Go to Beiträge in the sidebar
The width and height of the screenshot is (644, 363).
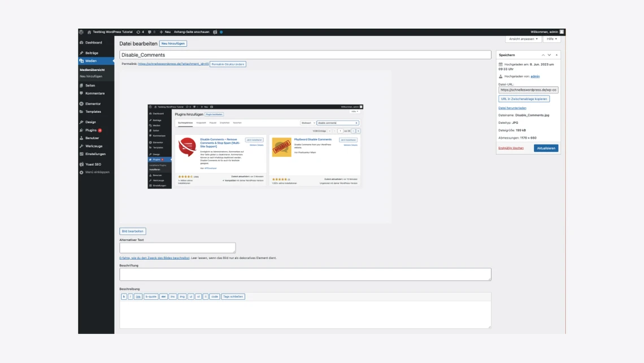coord(92,53)
